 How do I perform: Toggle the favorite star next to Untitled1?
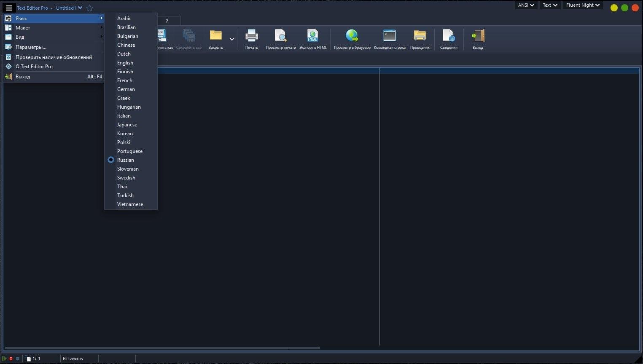89,8
